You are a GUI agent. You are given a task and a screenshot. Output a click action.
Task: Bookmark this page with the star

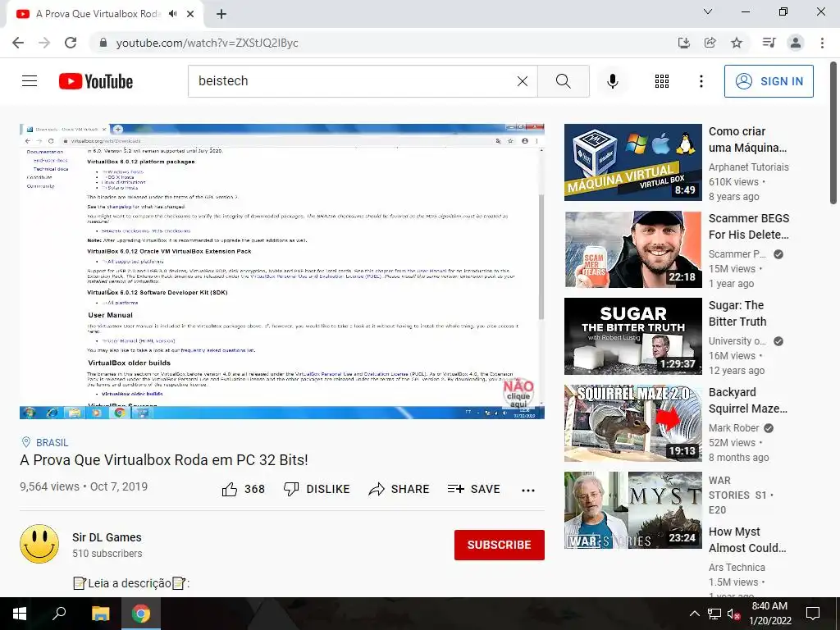[x=737, y=43]
